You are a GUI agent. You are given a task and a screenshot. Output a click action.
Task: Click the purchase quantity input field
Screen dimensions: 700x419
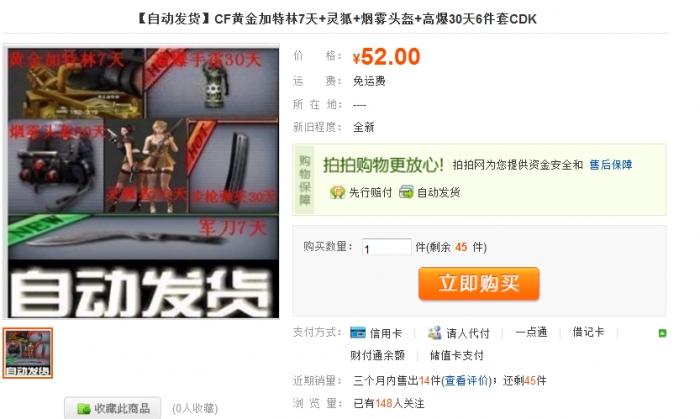(387, 247)
